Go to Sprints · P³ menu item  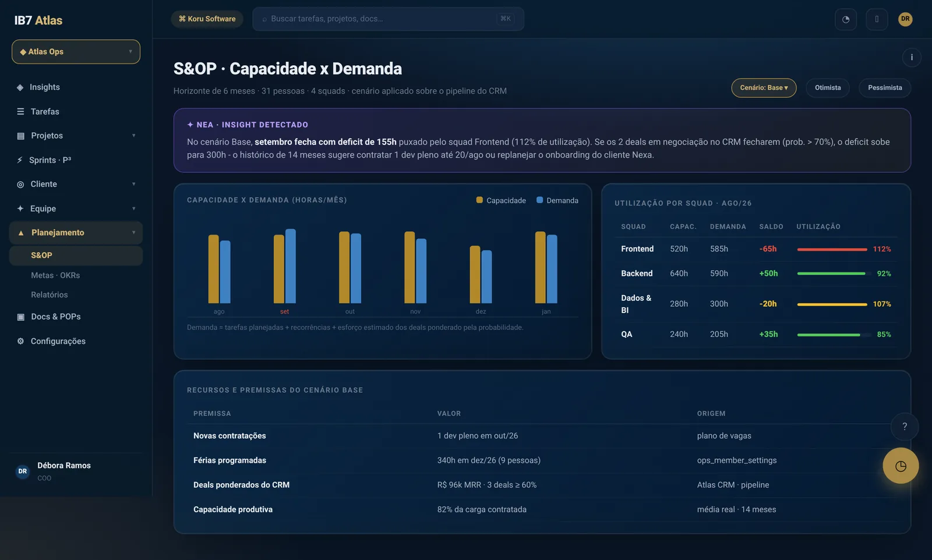pos(76,160)
